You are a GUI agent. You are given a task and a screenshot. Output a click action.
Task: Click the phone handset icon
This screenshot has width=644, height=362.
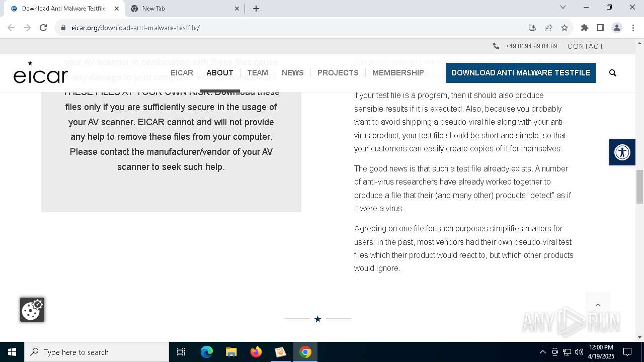pyautogui.click(x=496, y=46)
